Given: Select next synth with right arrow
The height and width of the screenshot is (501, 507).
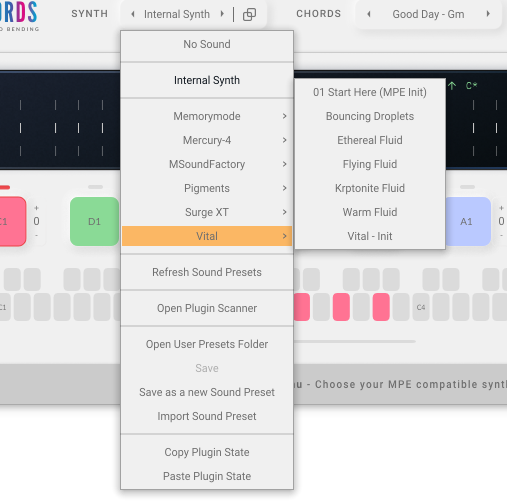Looking at the screenshot, I should 222,14.
